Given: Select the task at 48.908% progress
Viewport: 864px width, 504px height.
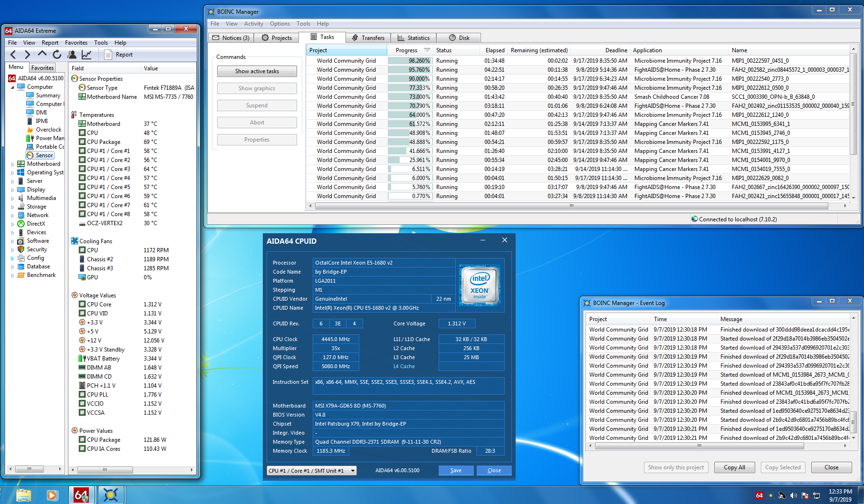Looking at the screenshot, I should point(578,133).
